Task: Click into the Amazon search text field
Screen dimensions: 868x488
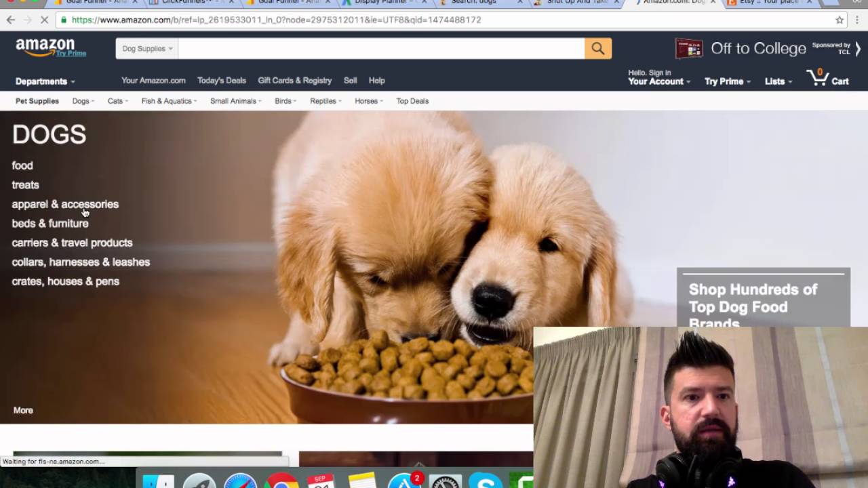Action: point(381,48)
